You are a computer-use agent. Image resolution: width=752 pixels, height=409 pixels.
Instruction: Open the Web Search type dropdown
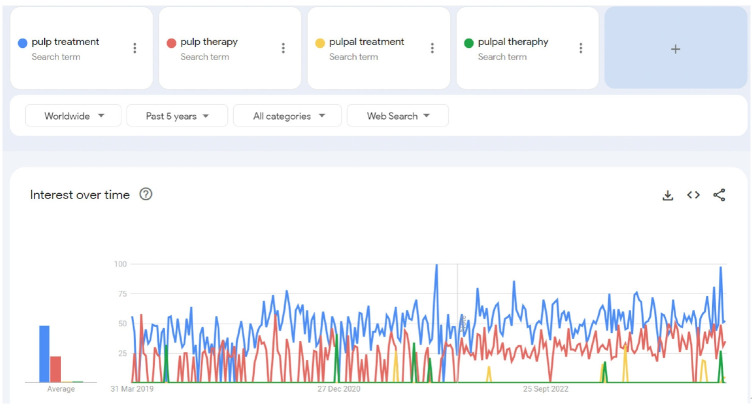[397, 116]
